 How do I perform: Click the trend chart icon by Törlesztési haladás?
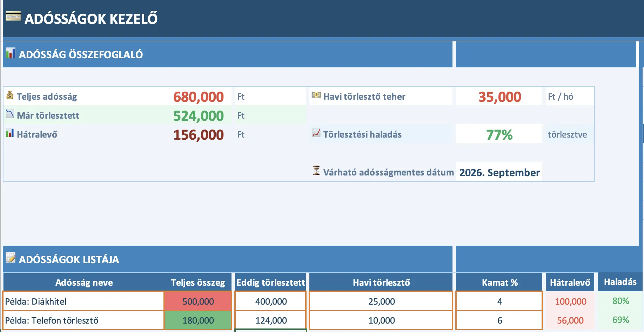point(316,133)
